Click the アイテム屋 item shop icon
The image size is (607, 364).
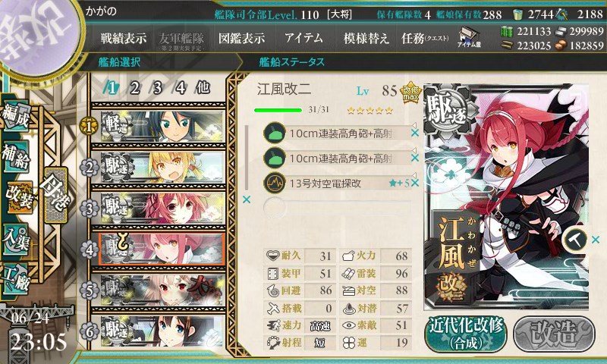point(469,37)
